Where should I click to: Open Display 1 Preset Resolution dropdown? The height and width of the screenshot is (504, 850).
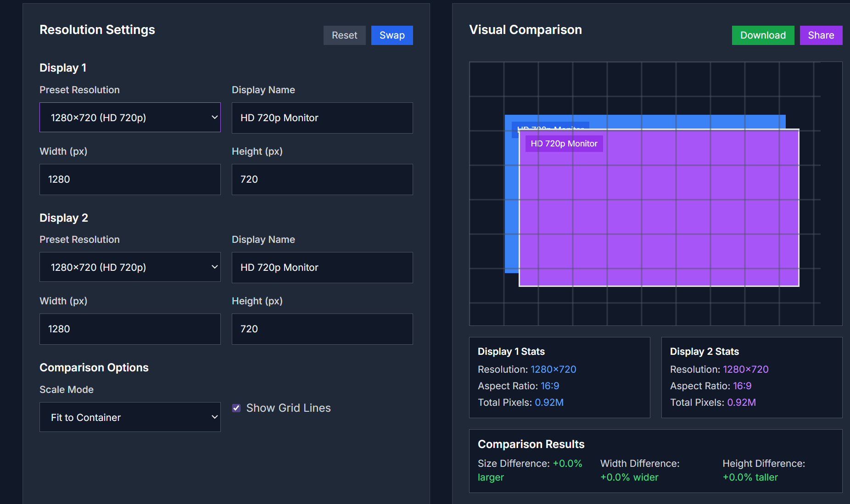(130, 118)
